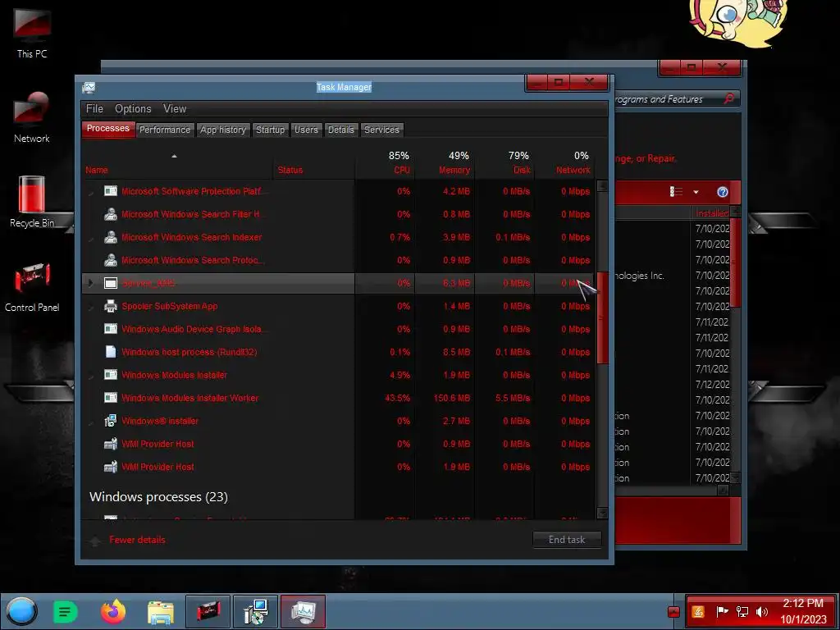Click the Microsoft Windows Search Indexer icon
This screenshot has height=630, width=840.
pyautogui.click(x=111, y=237)
